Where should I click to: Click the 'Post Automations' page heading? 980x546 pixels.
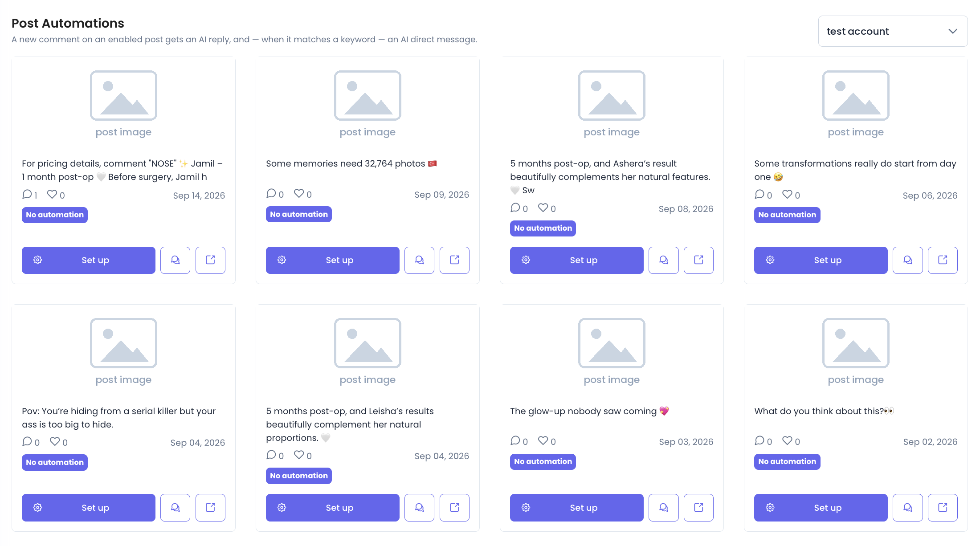click(x=68, y=23)
